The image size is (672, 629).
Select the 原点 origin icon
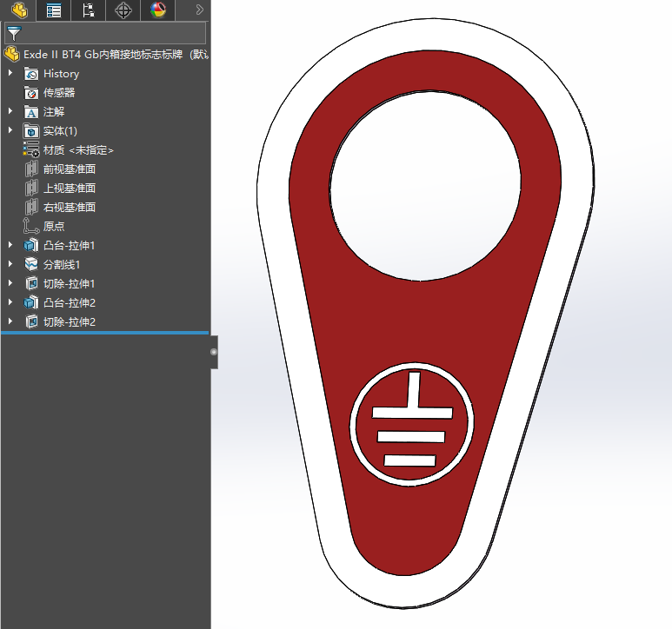coord(30,226)
